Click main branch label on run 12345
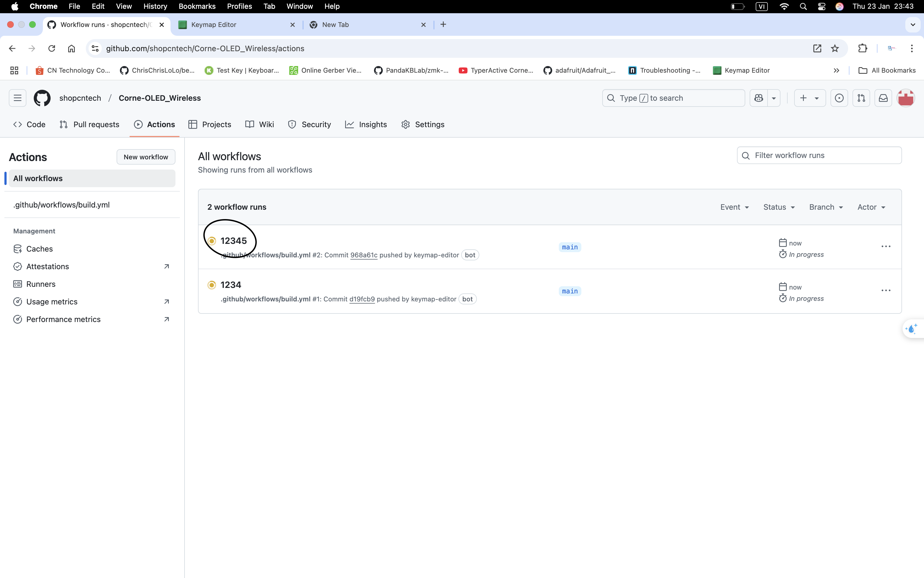This screenshot has height=578, width=924. pyautogui.click(x=570, y=247)
